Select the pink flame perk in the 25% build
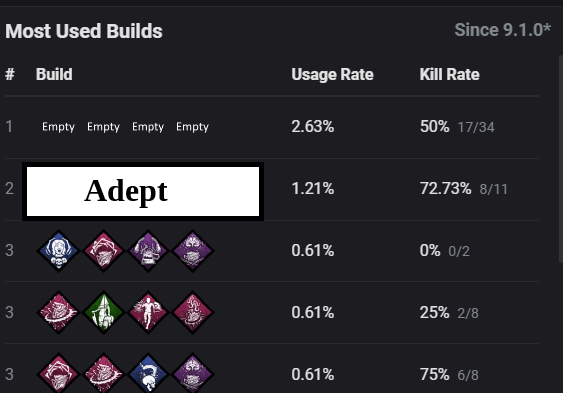 (x=192, y=312)
